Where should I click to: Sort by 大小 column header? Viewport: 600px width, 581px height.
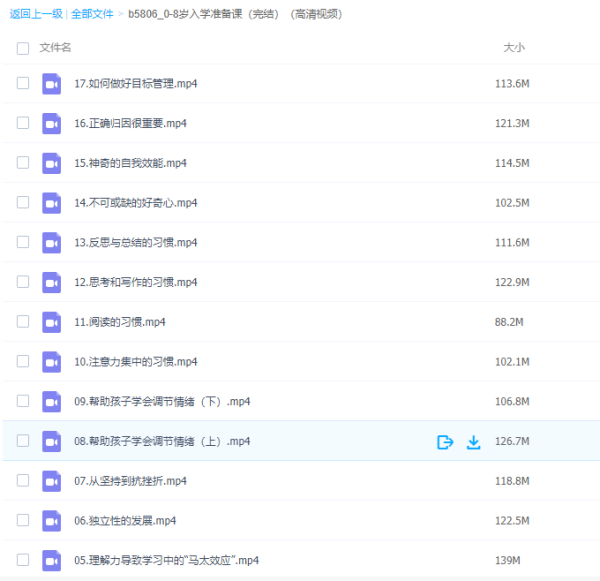[513, 48]
